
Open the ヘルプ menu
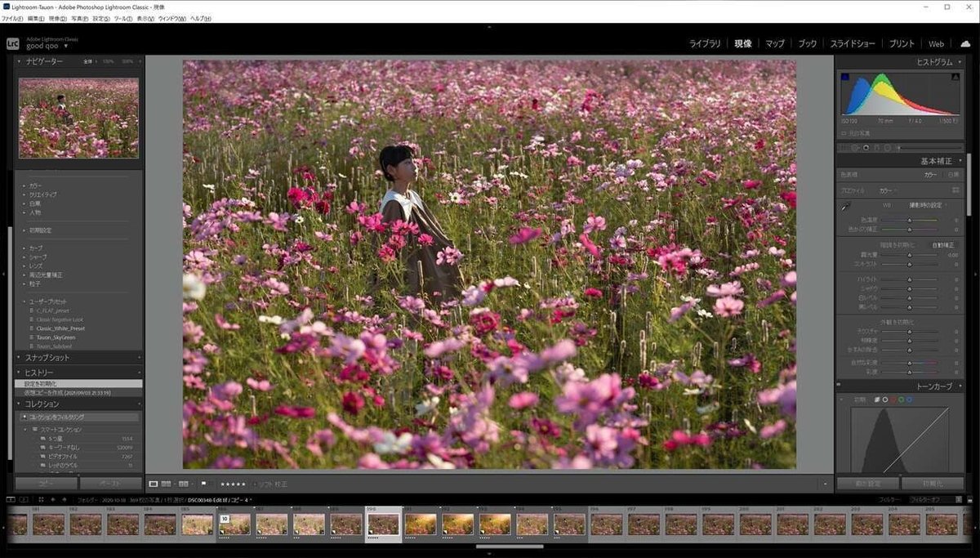click(x=201, y=18)
